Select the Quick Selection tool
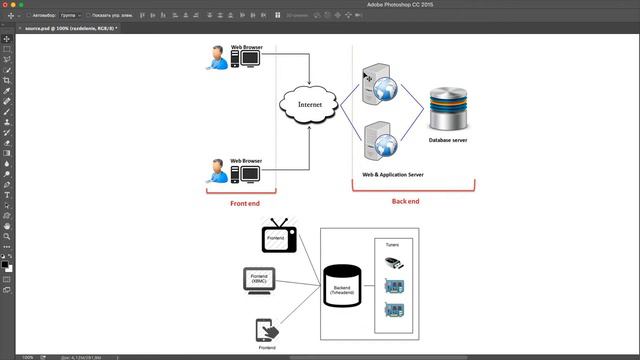The height and width of the screenshot is (360, 640). [7, 70]
